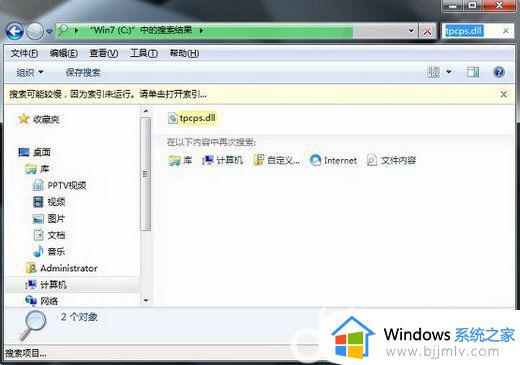Open 视频 library in tree
The width and height of the screenshot is (520, 365).
[56, 202]
